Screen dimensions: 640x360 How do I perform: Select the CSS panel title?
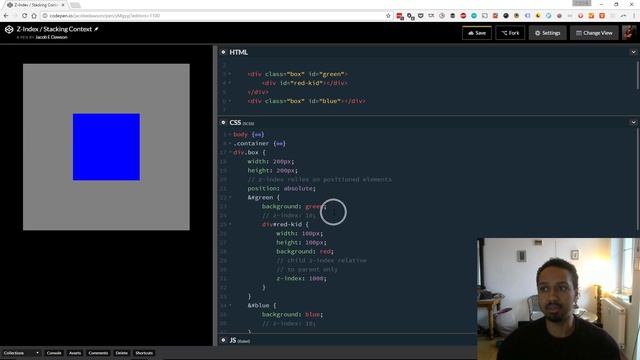click(x=235, y=122)
